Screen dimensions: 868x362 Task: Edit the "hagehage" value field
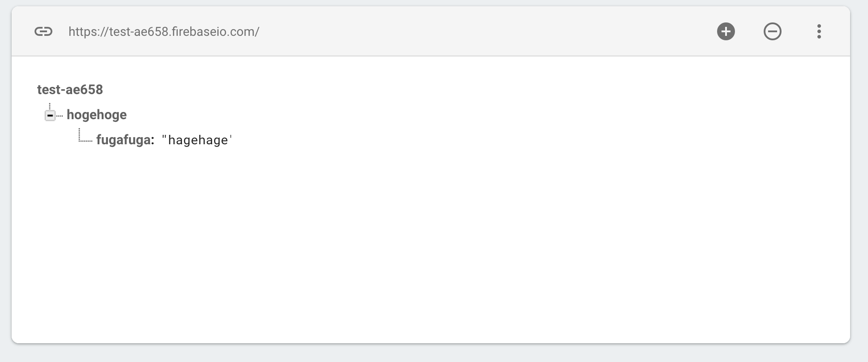197,140
